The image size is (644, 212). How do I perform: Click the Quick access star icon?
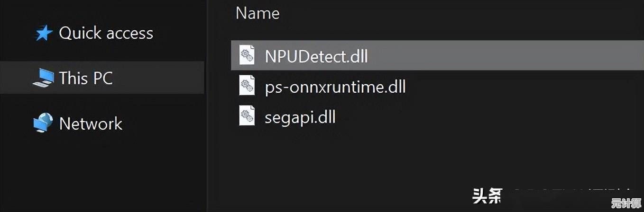(x=44, y=33)
